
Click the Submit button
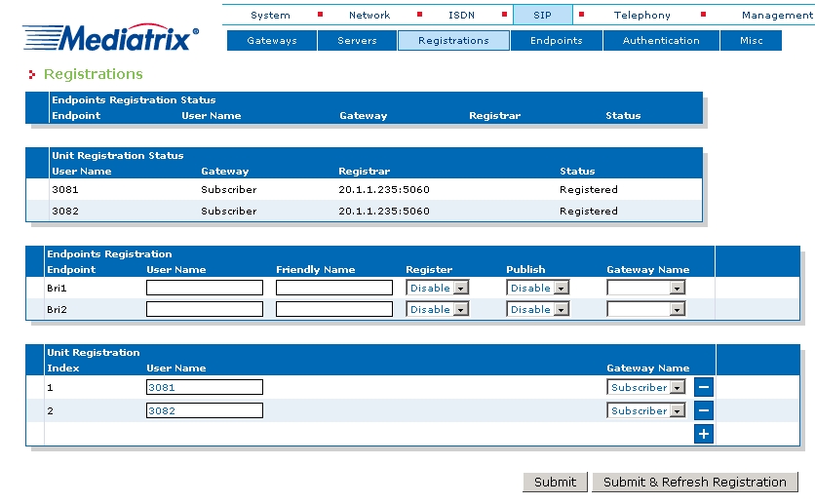coord(555,483)
